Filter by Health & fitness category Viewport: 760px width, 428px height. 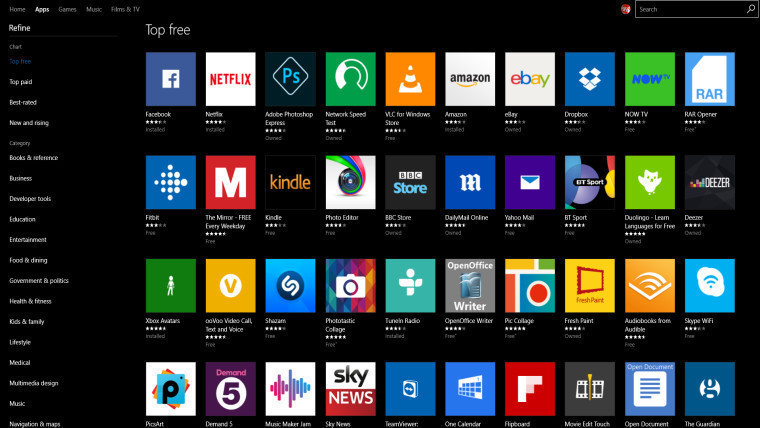pyautogui.click(x=30, y=301)
